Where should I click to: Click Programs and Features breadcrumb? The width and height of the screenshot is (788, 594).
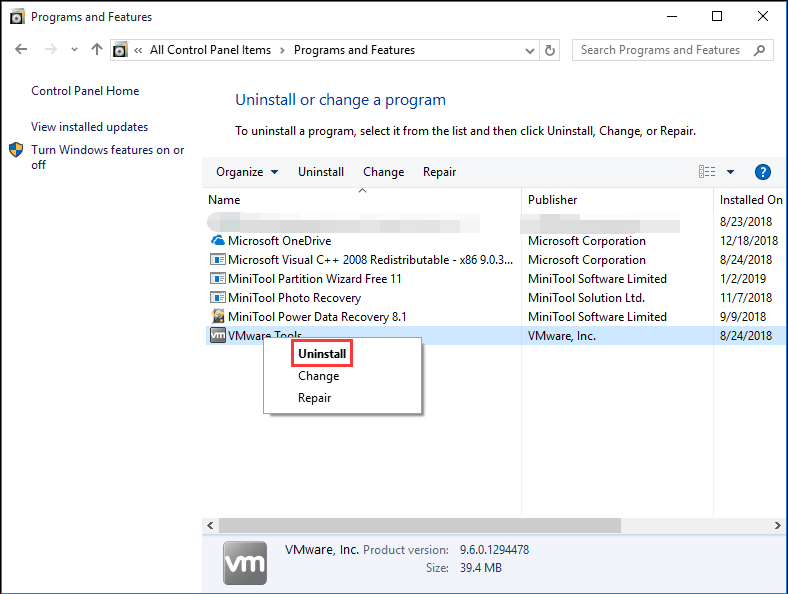click(354, 50)
